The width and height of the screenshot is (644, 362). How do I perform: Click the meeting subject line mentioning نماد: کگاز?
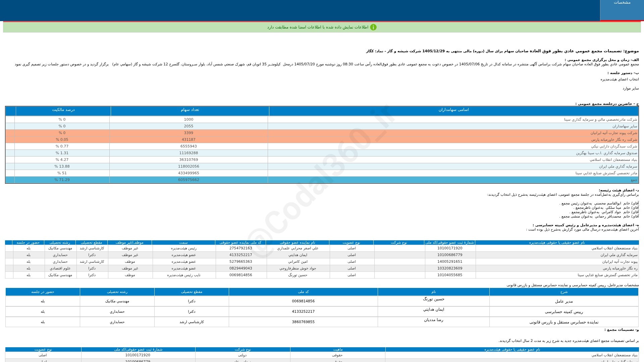pos(502,51)
